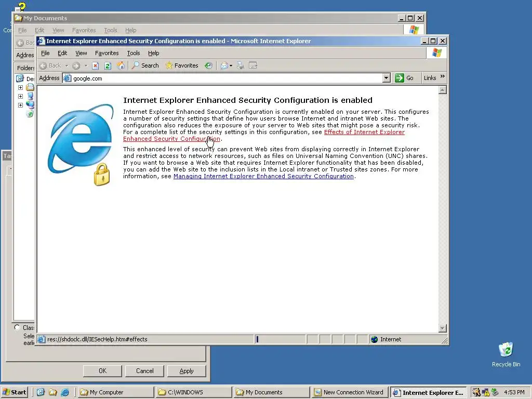This screenshot has height=399, width=532.
Task: Open the Favorites menu in Internet Explorer
Action: (107, 53)
